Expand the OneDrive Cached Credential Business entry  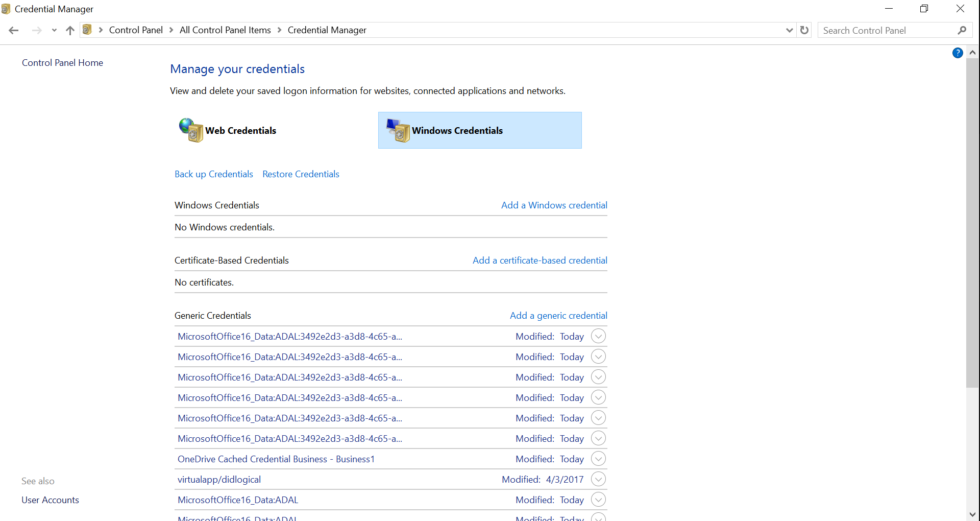[x=598, y=458]
